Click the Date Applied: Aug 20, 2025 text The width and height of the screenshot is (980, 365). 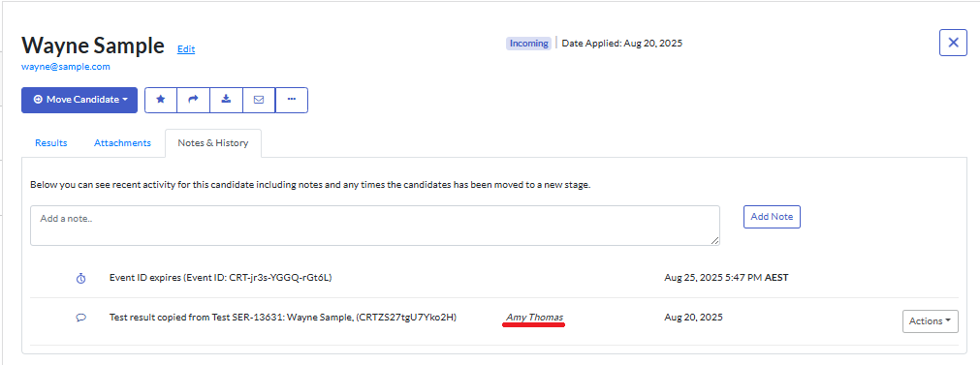tap(622, 43)
